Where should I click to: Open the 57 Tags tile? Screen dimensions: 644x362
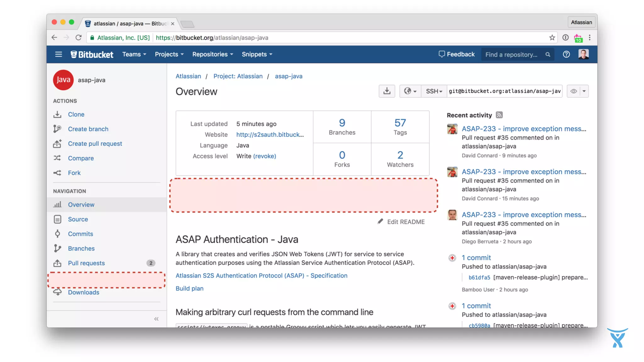point(400,127)
